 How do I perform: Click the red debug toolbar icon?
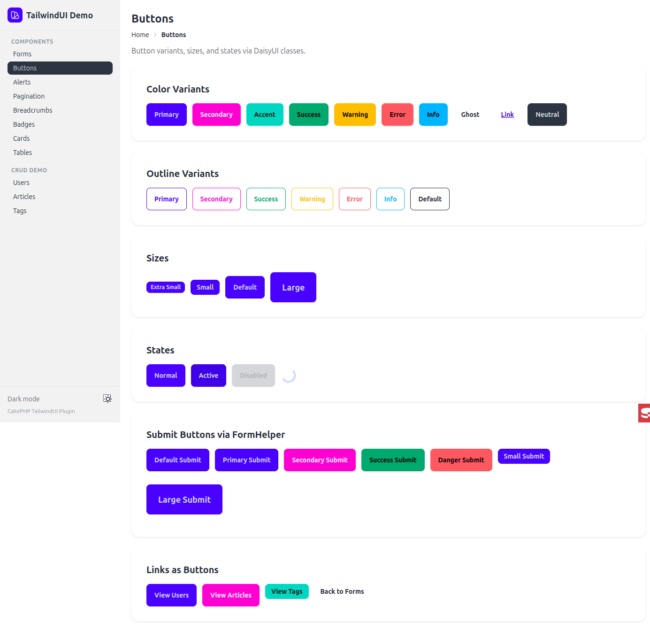point(644,413)
